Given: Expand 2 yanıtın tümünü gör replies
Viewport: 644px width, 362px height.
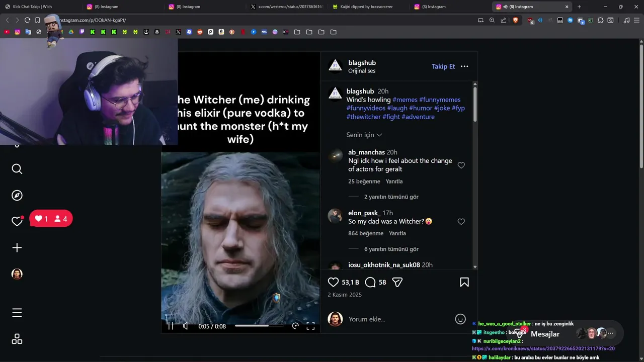Looking at the screenshot, I should pos(391,197).
